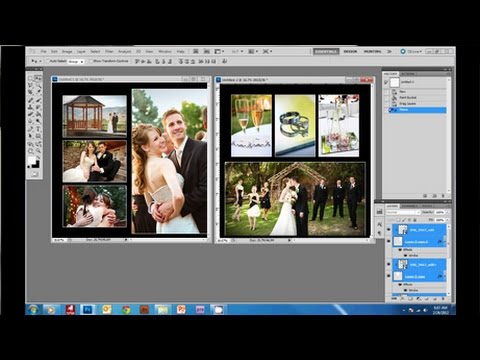Click gazebo photo thumbnail in Untitled-1
Screen dimensions: 480x360
95,116
